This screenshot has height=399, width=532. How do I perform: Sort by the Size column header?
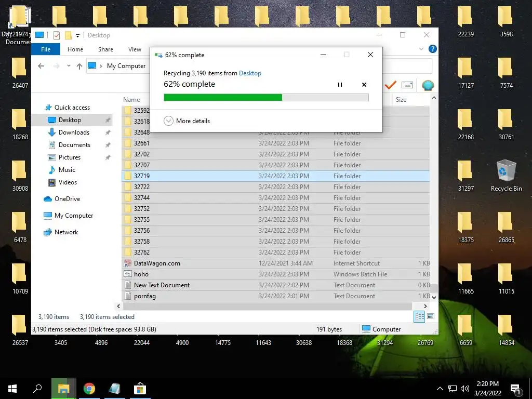coord(401,99)
